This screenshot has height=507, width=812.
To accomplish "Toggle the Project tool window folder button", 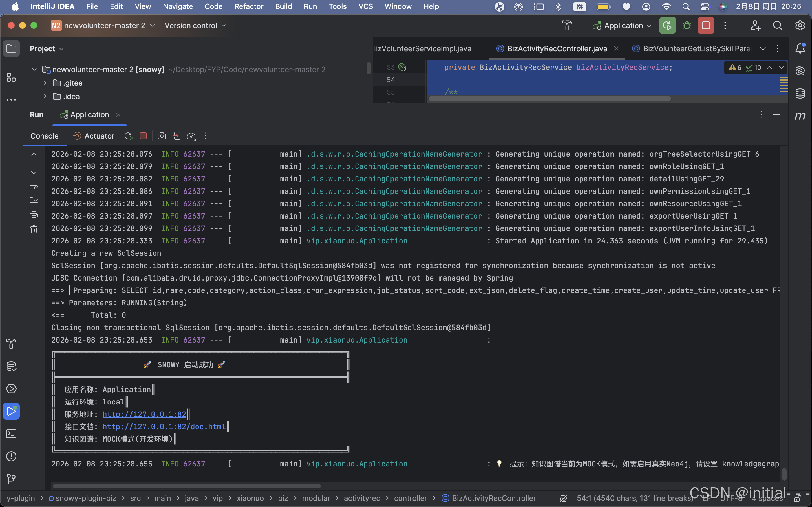I will point(11,49).
